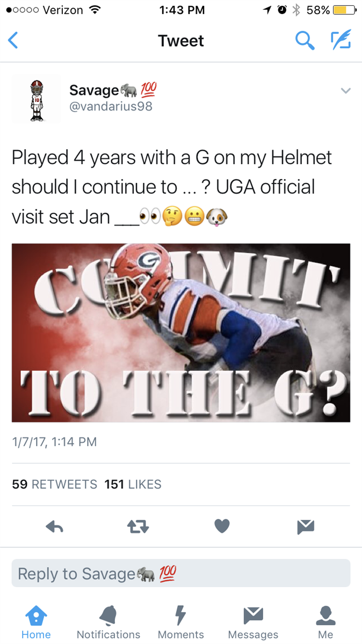The width and height of the screenshot is (362, 644).
Task: Open the Home tab
Action: click(x=36, y=623)
